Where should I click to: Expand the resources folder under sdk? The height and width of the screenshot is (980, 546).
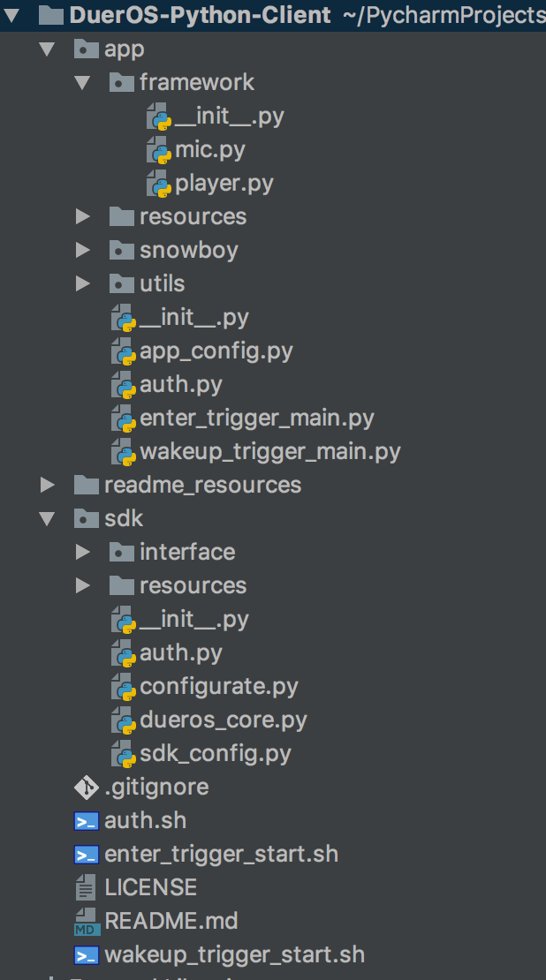82,585
